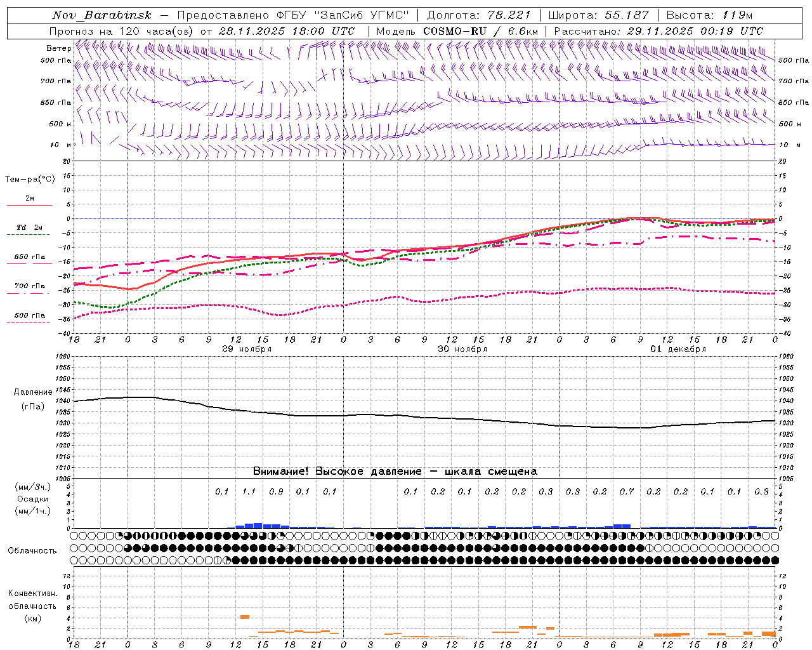Click the tallest blue precipitation bar on 29 ноября
812x650 pixels.
[x=258, y=526]
